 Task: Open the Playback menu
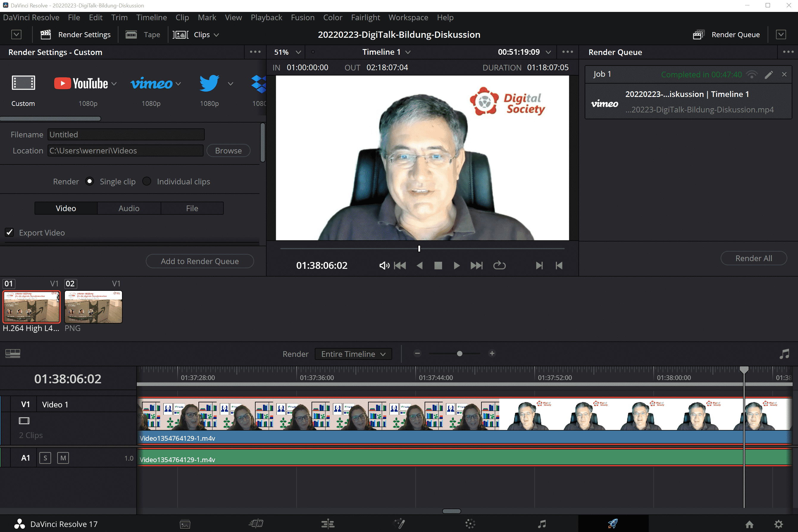tap(267, 18)
